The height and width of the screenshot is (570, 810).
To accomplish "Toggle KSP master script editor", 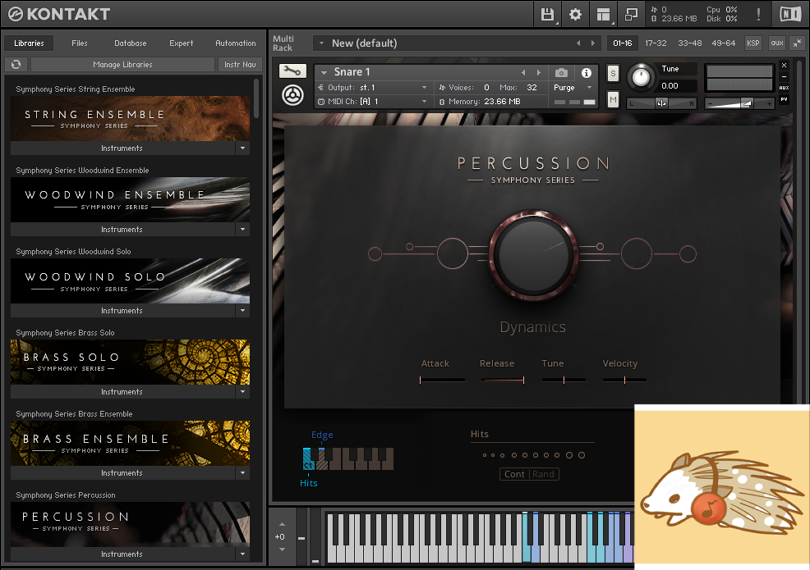I will click(x=753, y=43).
